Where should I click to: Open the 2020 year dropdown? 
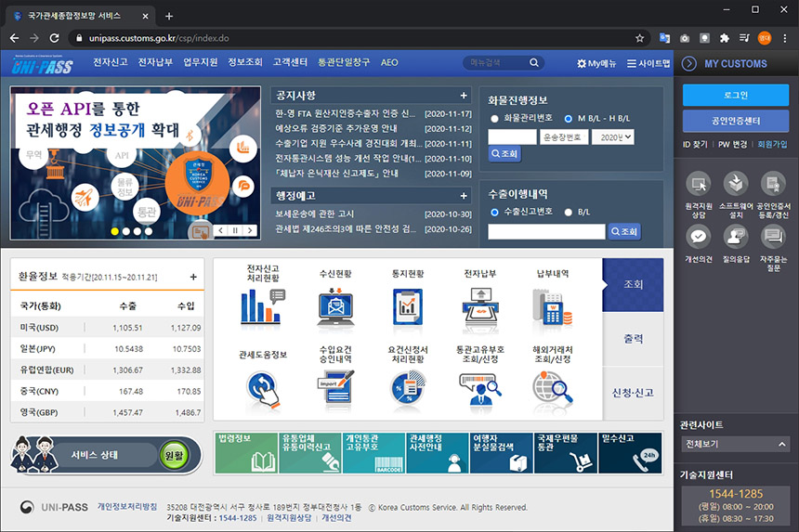[x=613, y=136]
